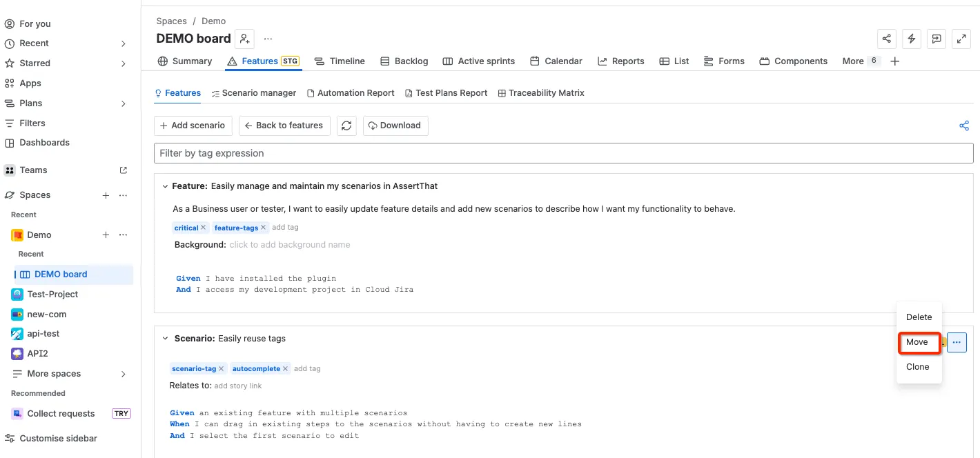980x458 pixels.
Task: Open the Automation Report tab
Action: [351, 93]
